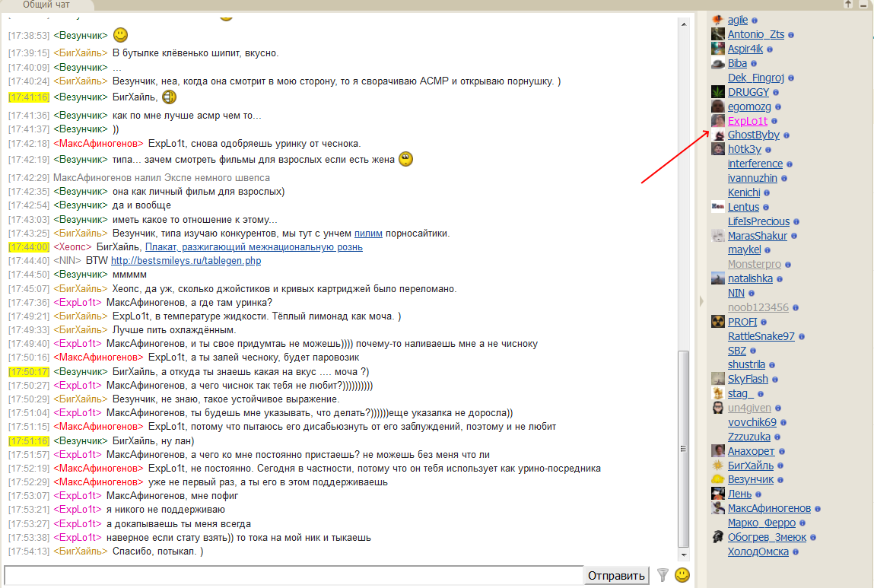The image size is (874, 588).
Task: Click into the message input field
Action: pos(293,575)
